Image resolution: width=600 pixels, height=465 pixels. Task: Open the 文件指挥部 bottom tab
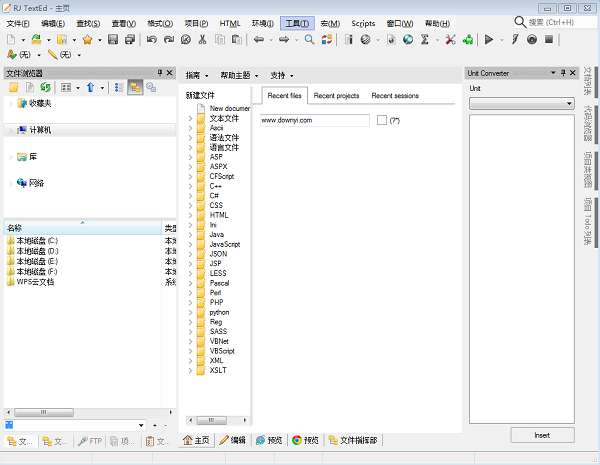[x=354, y=440]
